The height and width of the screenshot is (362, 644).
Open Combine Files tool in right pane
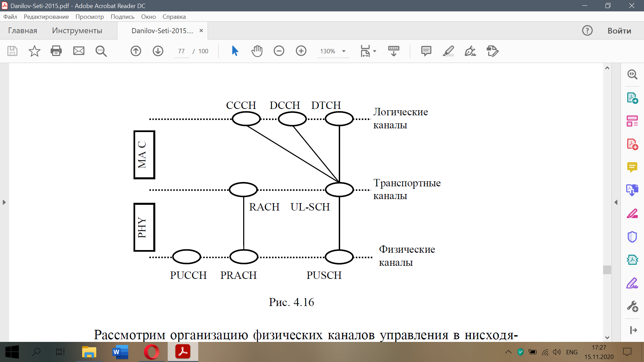(632, 190)
